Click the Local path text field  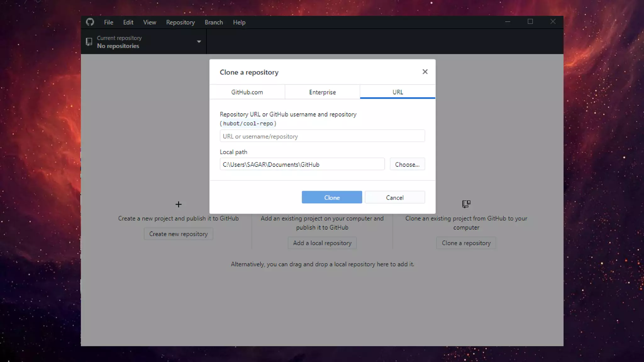[x=302, y=164]
